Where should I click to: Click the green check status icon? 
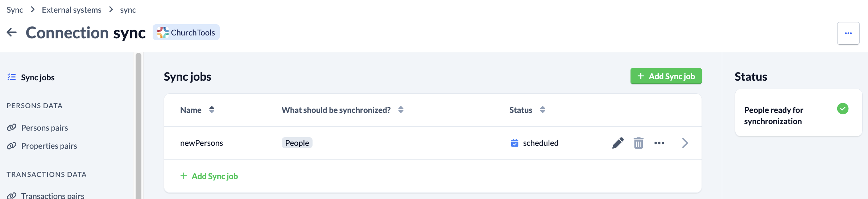pyautogui.click(x=843, y=109)
